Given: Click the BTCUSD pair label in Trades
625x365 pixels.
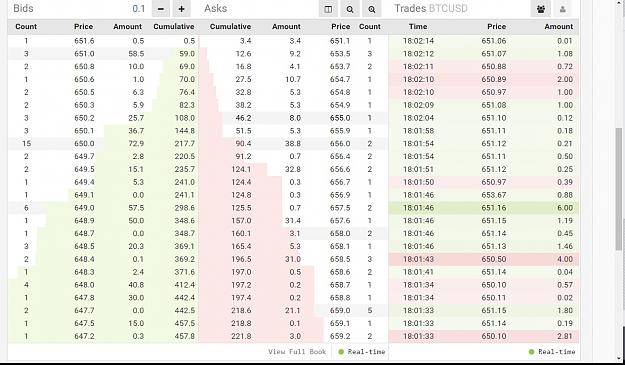Looking at the screenshot, I should tap(448, 8).
